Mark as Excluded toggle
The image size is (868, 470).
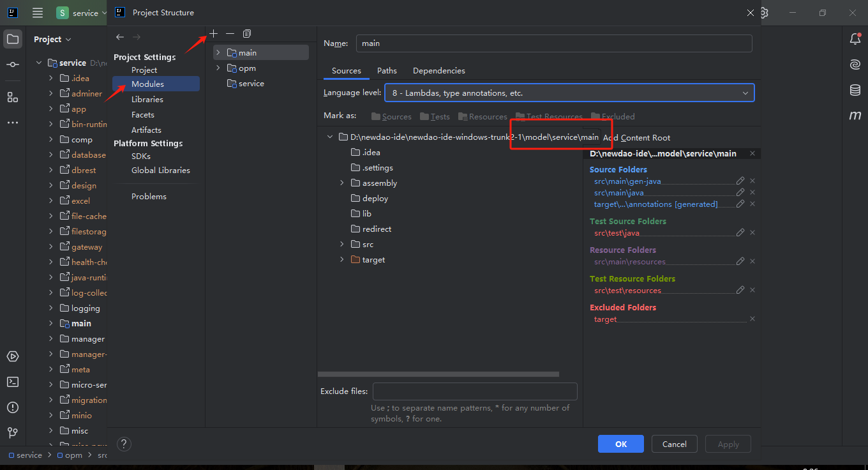613,116
